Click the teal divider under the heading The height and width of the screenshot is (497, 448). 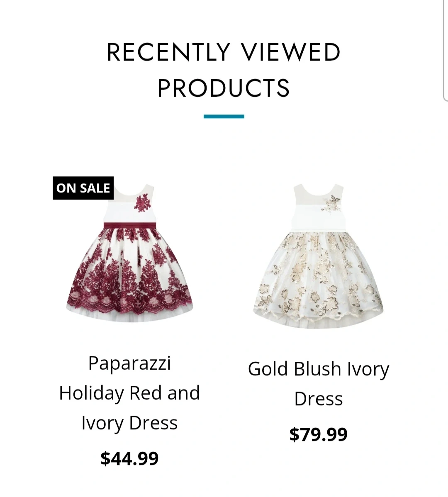(224, 116)
